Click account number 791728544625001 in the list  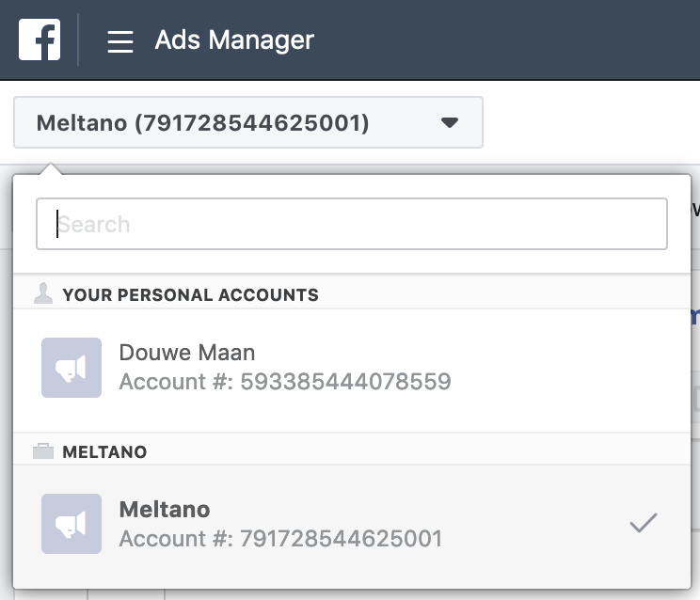click(280, 538)
